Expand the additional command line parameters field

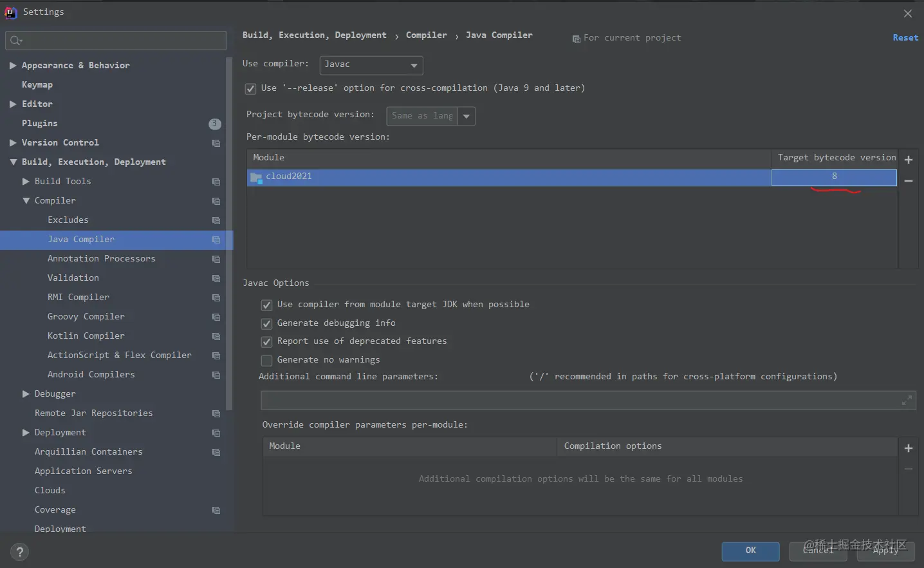[907, 401]
